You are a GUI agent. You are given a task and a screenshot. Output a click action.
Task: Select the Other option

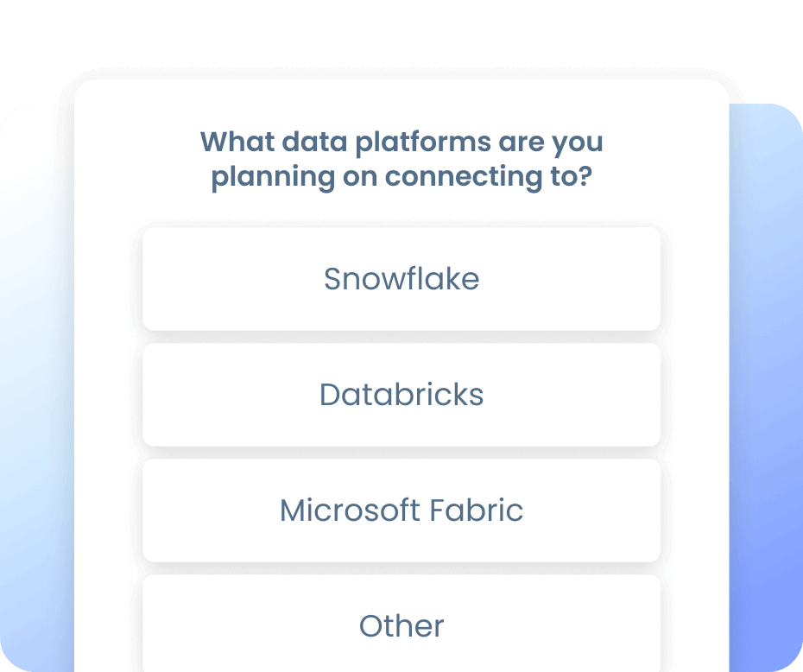point(401,624)
